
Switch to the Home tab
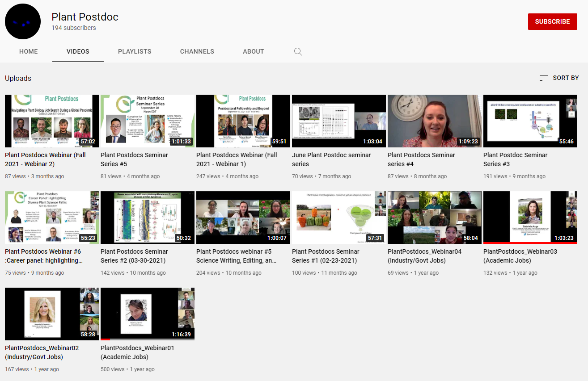[x=29, y=52]
